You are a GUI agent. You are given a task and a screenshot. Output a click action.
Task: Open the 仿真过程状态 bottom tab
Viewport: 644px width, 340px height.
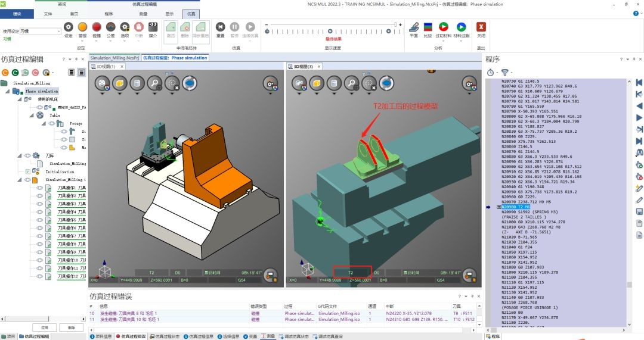[165, 336]
